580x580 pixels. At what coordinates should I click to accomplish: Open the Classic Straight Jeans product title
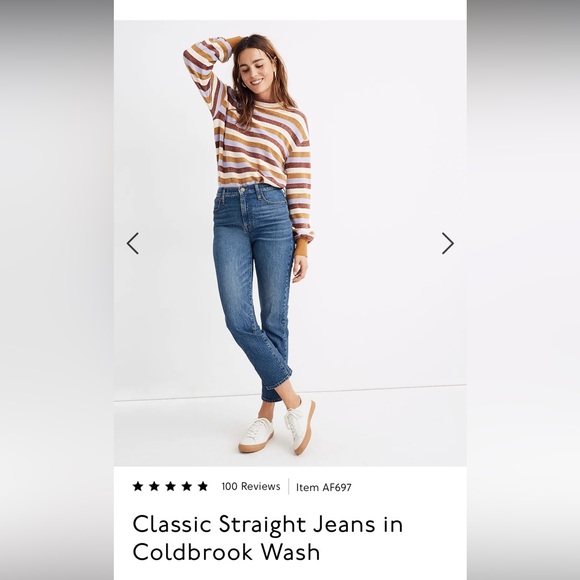click(x=267, y=525)
